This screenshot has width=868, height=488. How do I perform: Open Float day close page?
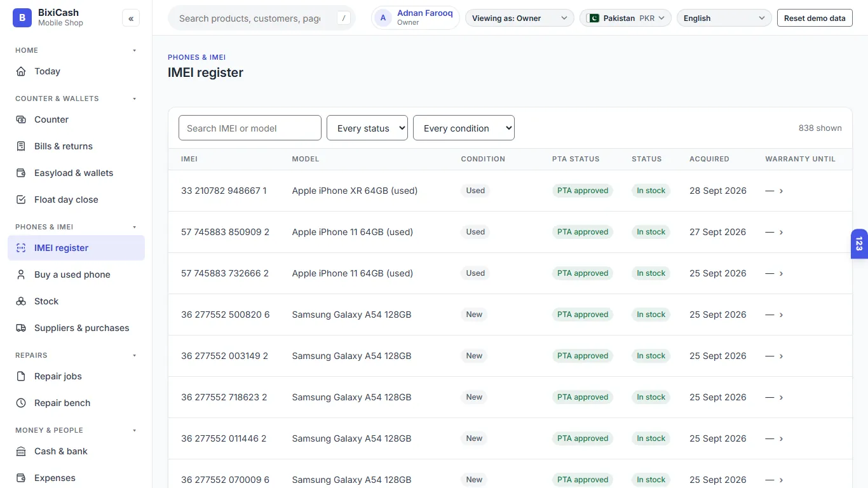[x=76, y=200]
